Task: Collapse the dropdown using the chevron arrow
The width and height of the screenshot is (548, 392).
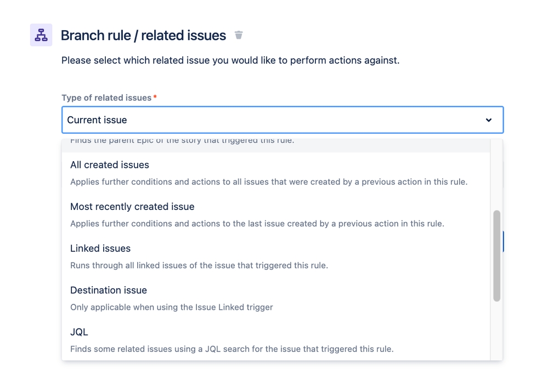Action: (x=488, y=120)
